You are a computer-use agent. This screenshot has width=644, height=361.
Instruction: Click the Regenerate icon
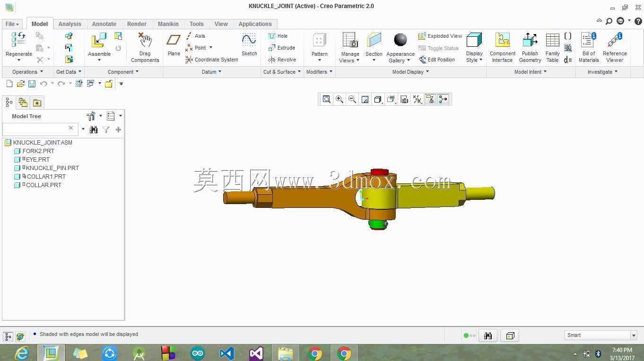click(18, 39)
